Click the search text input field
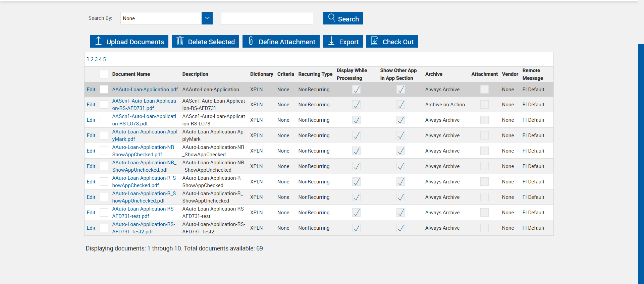The image size is (644, 284). point(267,18)
